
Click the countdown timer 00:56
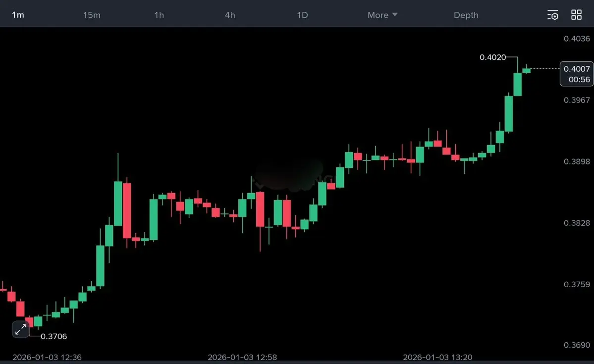[x=579, y=80]
